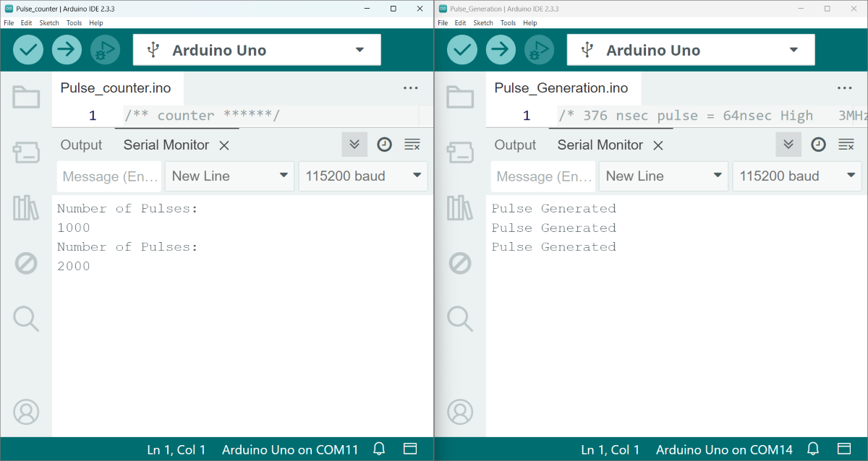
Task: Focus Message input field in Pulse_Generation window
Action: coord(543,176)
